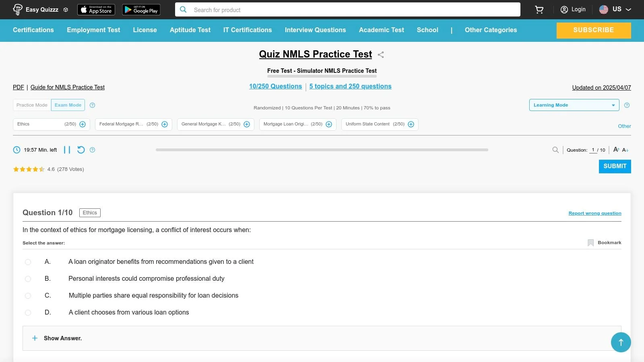Select answer B about personal interests

tap(28, 279)
